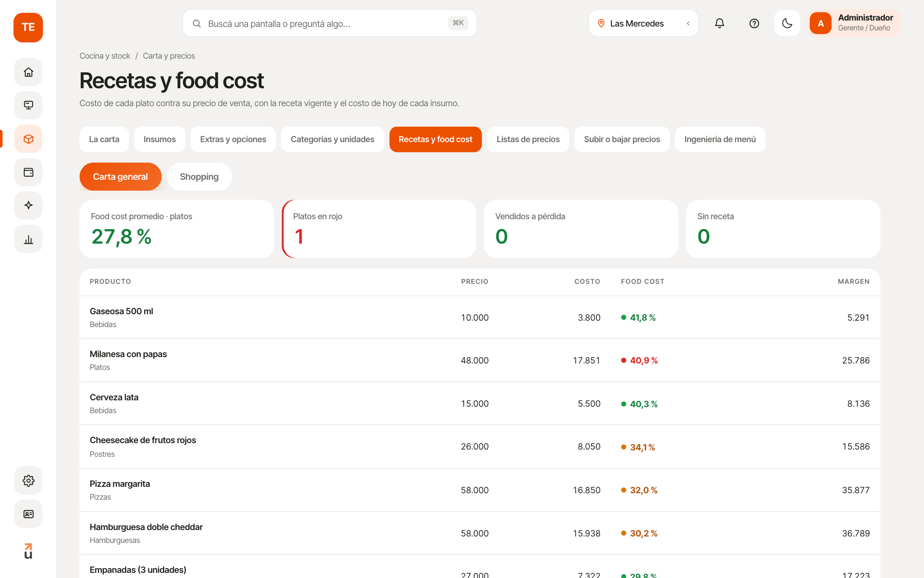Screen dimensions: 924x578
Task: Open the Milanesa con papas row
Action: 480,361
